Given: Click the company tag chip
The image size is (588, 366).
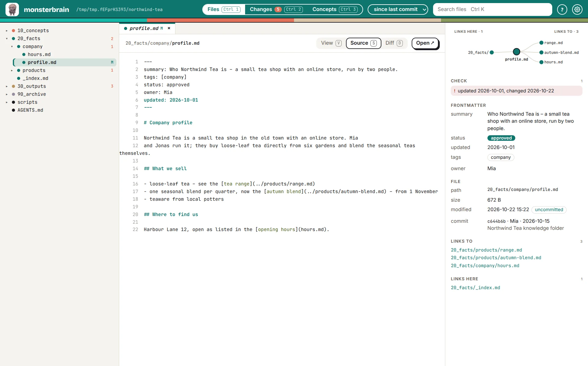Looking at the screenshot, I should coord(501,157).
